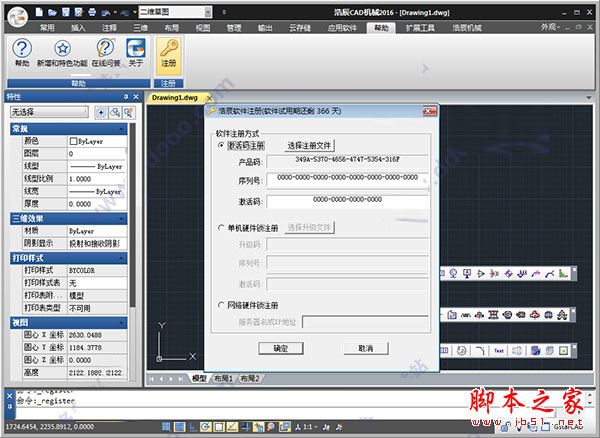Click the 取消 button

pyautogui.click(x=366, y=348)
